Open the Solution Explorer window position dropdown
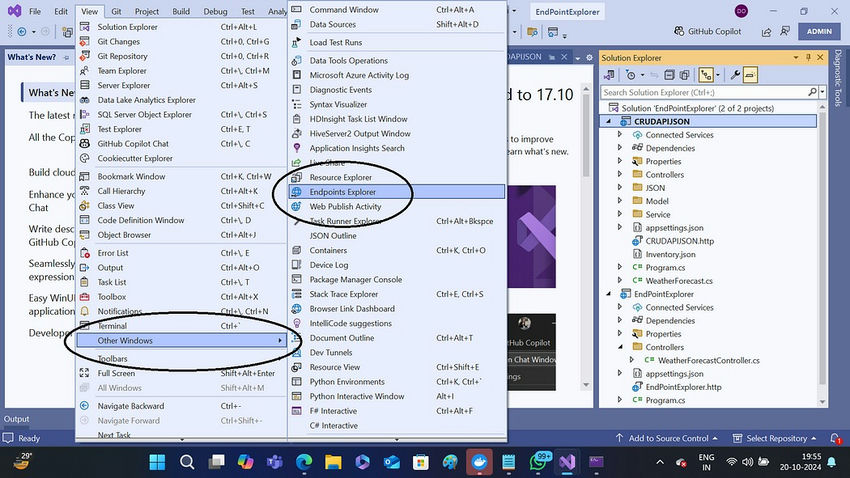This screenshot has height=478, width=850. pos(795,57)
